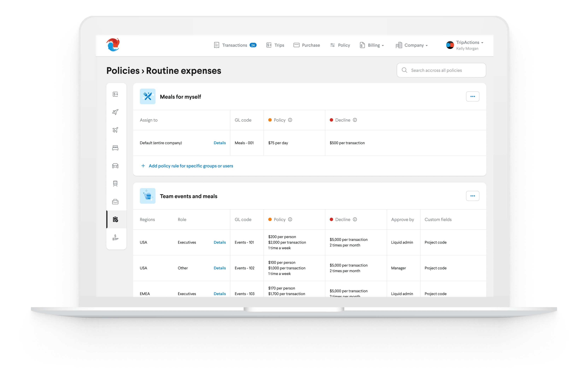Screen dimensions: 588x375
Task: Open the reimbursements sidebar icon with dollar arrow
Action: (115, 94)
